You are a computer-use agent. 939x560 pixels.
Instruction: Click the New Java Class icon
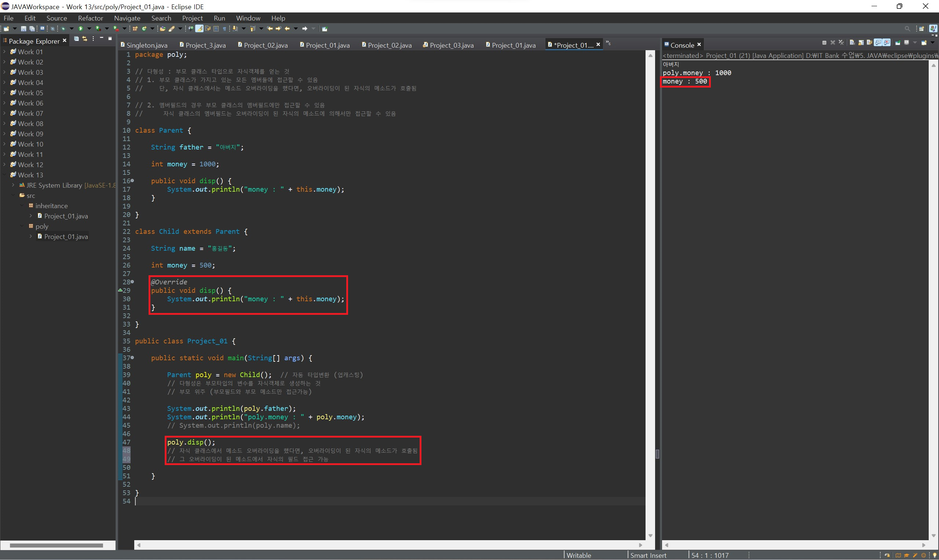tap(144, 29)
